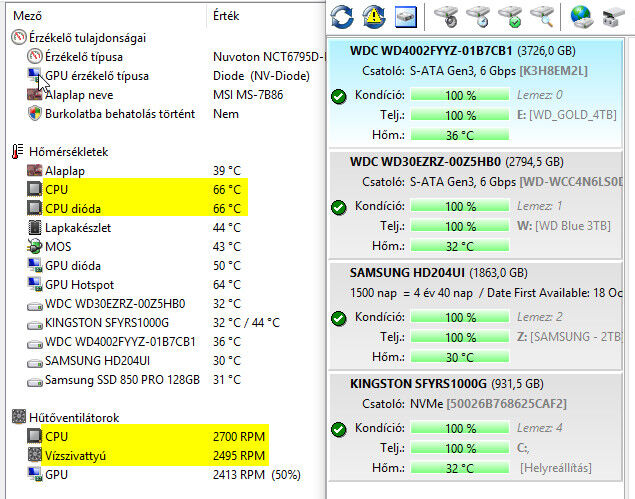
Task: Click the MSI MS-7B86 value
Action: pos(248,95)
